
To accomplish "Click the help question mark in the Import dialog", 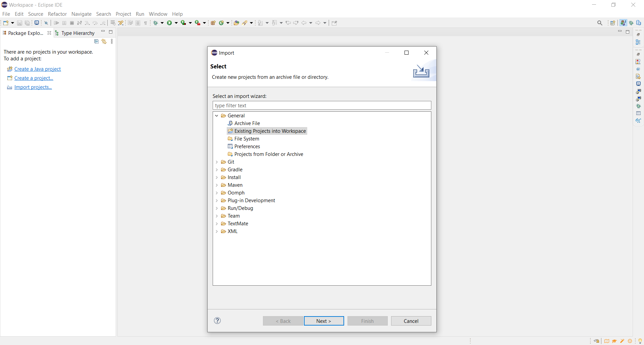I will coord(217,321).
